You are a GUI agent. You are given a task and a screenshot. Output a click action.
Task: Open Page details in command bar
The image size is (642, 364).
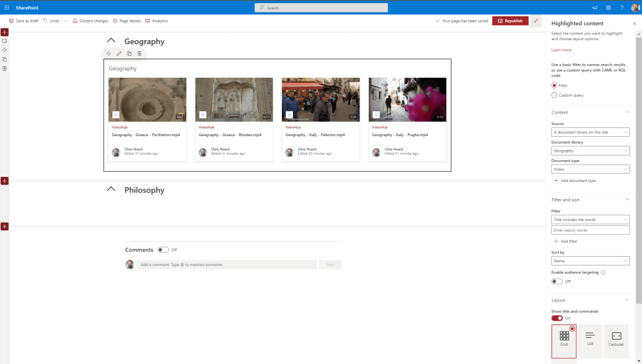click(x=126, y=21)
